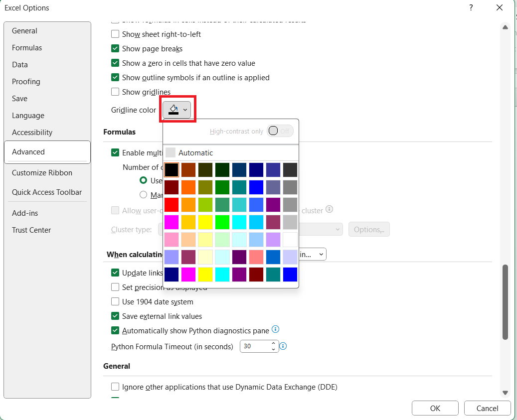
Task: Uncheck Automatically show Python diagnostics pane
Action: coord(115,330)
